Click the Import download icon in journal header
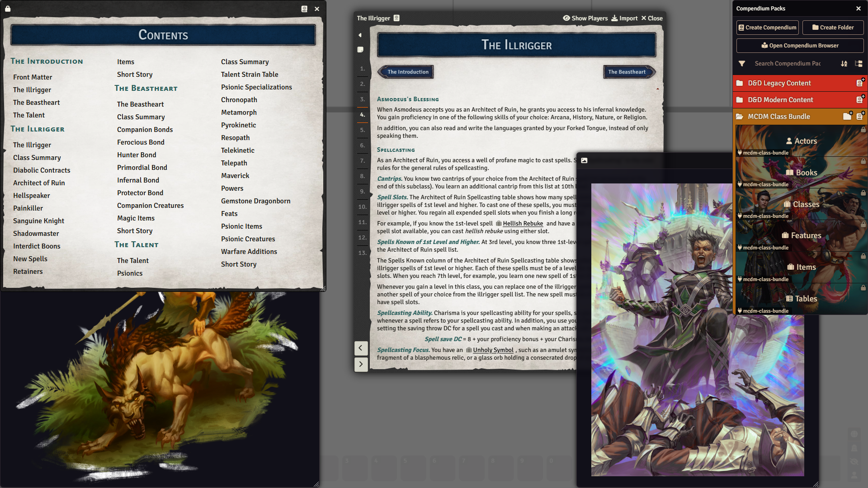The width and height of the screenshot is (868, 488). [614, 18]
